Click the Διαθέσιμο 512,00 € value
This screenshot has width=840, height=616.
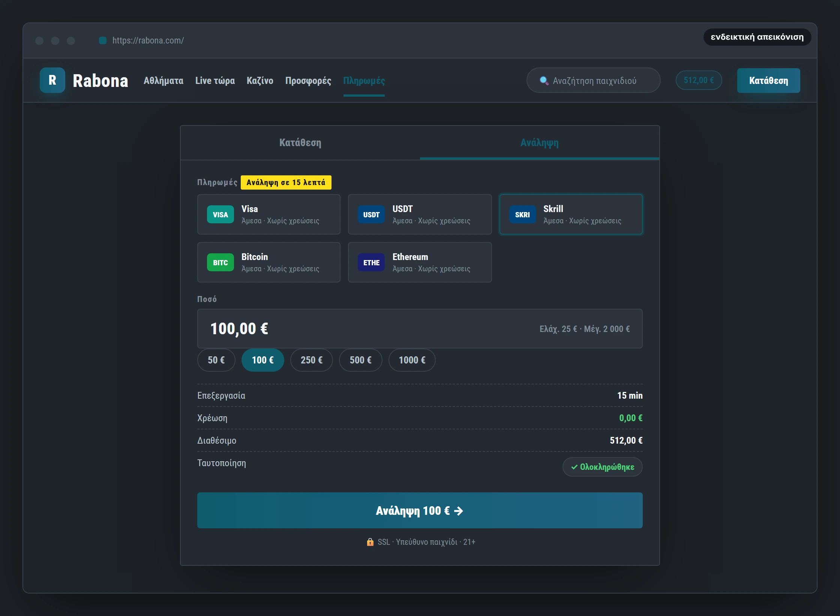click(x=626, y=440)
